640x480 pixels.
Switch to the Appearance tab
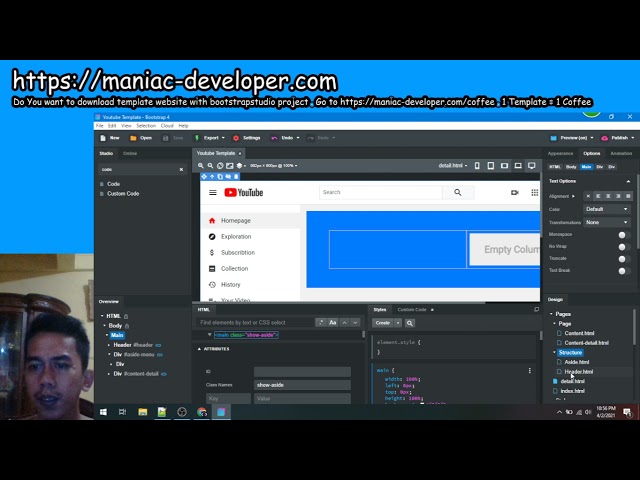tap(560, 153)
